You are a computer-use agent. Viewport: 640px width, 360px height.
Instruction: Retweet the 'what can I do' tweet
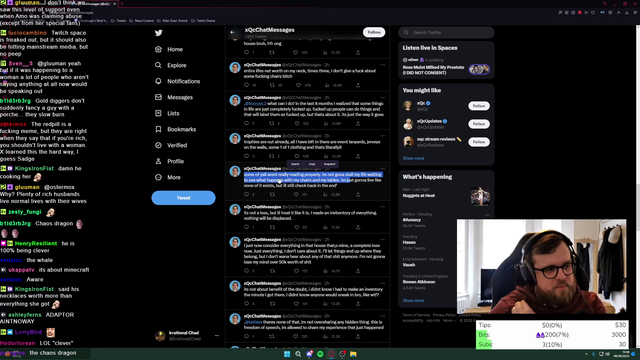pos(272,123)
